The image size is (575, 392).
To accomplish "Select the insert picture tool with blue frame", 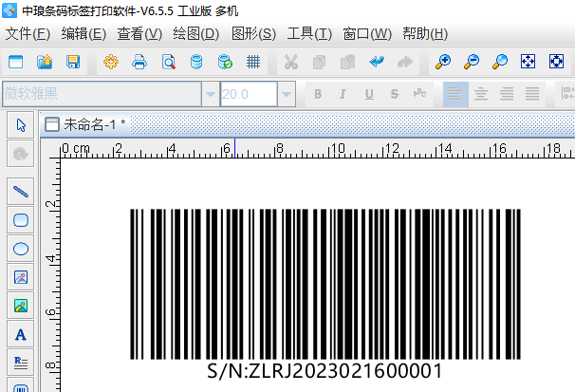I will pyautogui.click(x=21, y=277).
